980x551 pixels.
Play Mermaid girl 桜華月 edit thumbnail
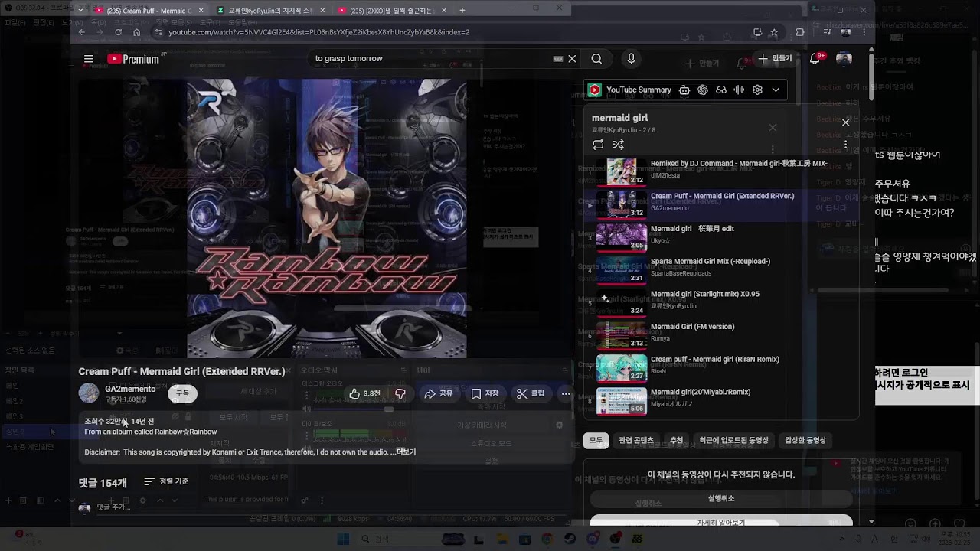(622, 237)
